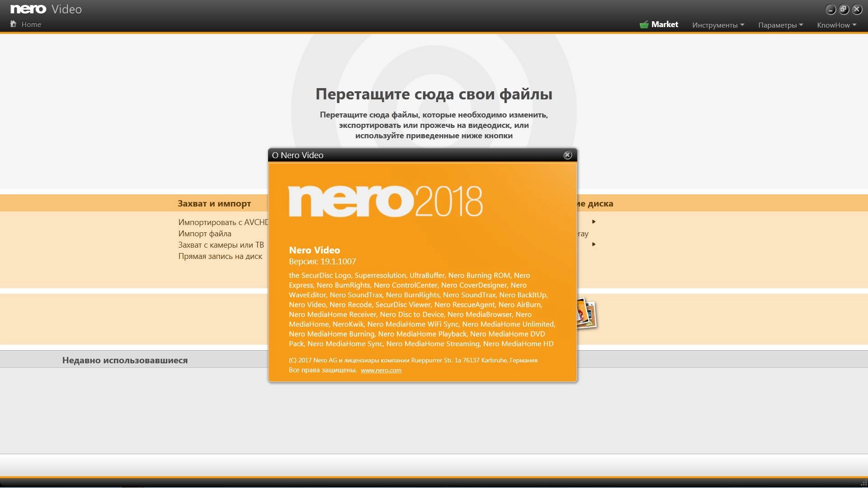Click the Home house icon
Viewport: 868px width, 488px height.
coord(13,24)
